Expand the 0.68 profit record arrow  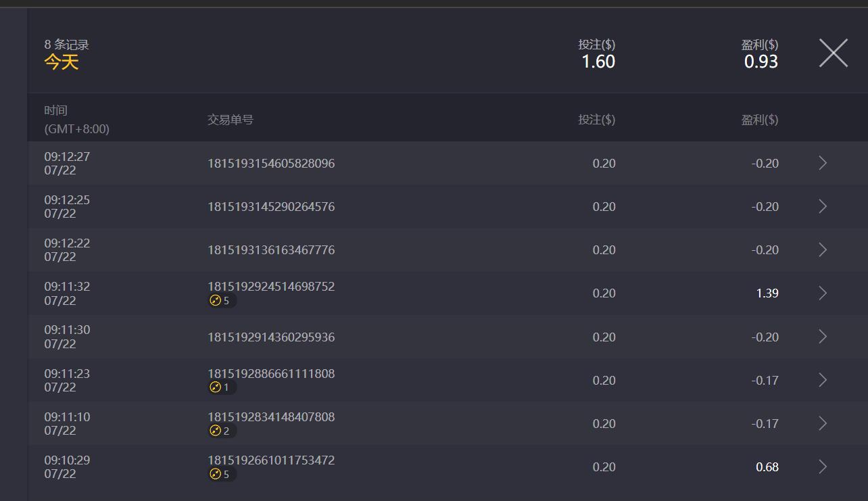click(823, 467)
